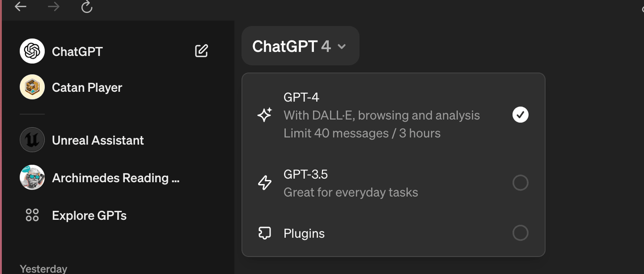The height and width of the screenshot is (274, 644).
Task: Click the new chat pencil icon
Action: 201,51
